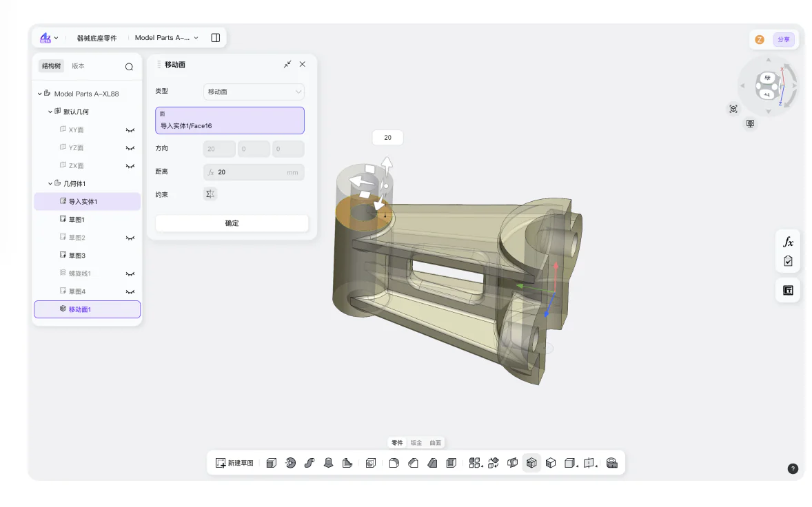Viewport: 812px width, 507px height.
Task: Switch to the 结构树 tab
Action: click(x=51, y=65)
